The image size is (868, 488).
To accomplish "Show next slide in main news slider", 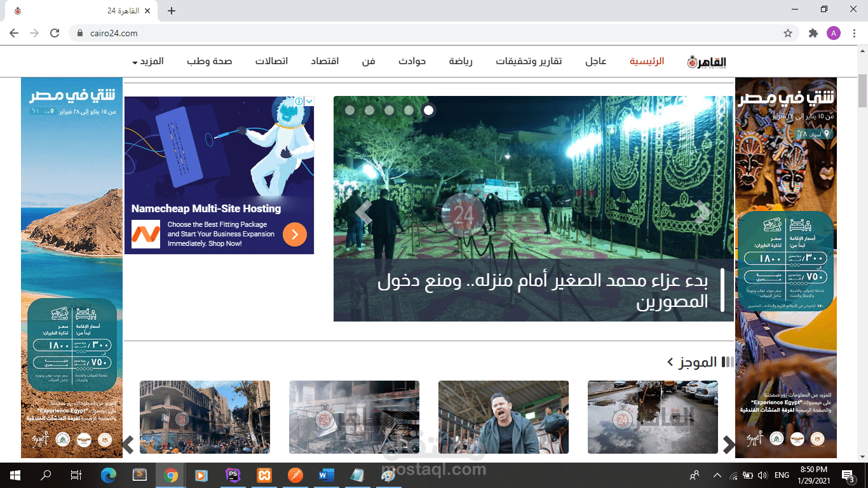I will pyautogui.click(x=702, y=212).
